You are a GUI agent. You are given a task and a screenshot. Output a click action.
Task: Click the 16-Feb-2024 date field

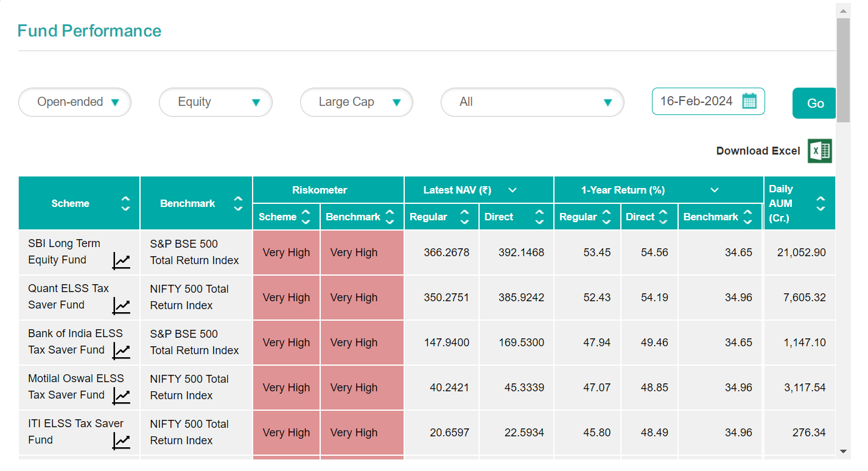tap(709, 102)
